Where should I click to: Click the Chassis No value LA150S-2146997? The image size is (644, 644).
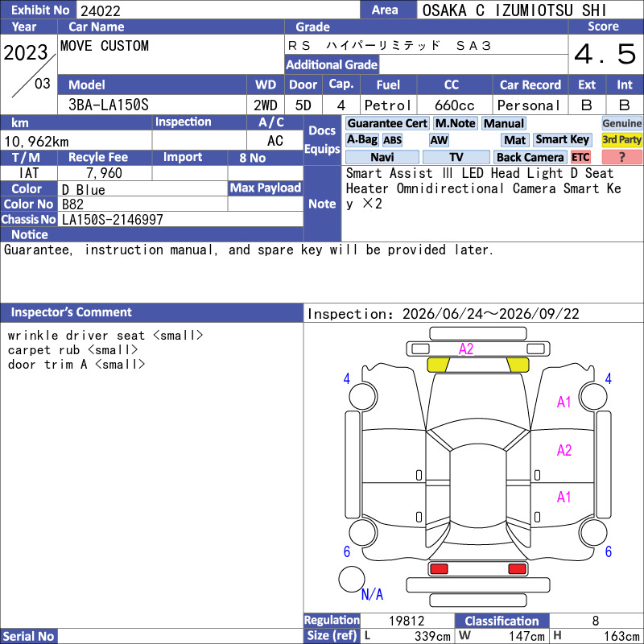[x=112, y=220]
